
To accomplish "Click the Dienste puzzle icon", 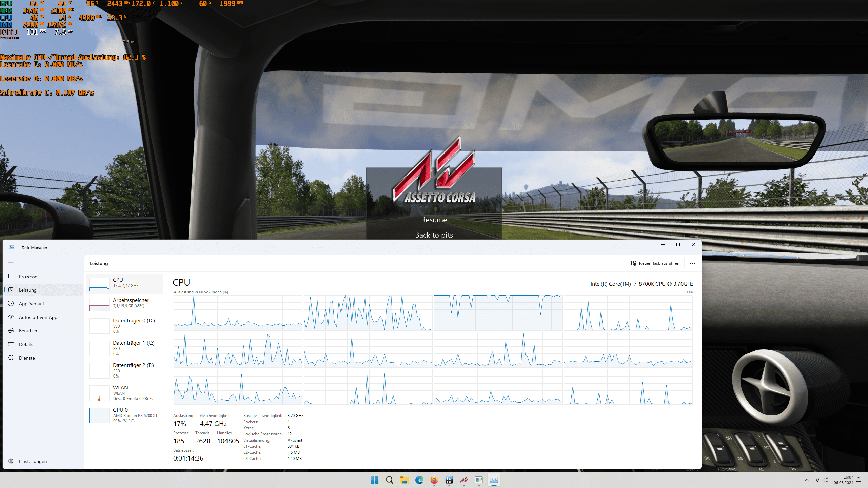I will pyautogui.click(x=11, y=358).
